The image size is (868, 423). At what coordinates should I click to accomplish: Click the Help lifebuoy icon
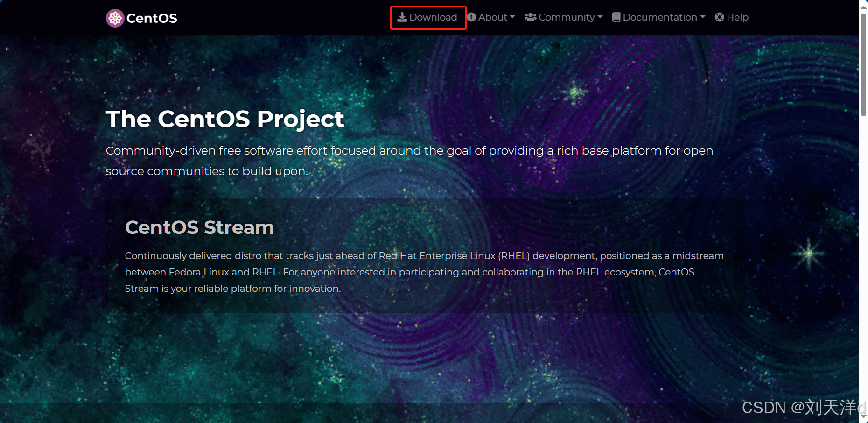tap(720, 17)
